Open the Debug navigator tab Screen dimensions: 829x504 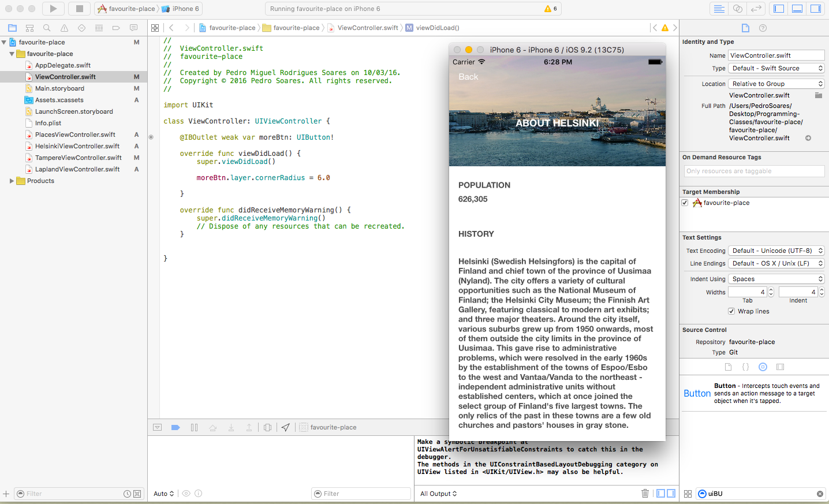[99, 28]
